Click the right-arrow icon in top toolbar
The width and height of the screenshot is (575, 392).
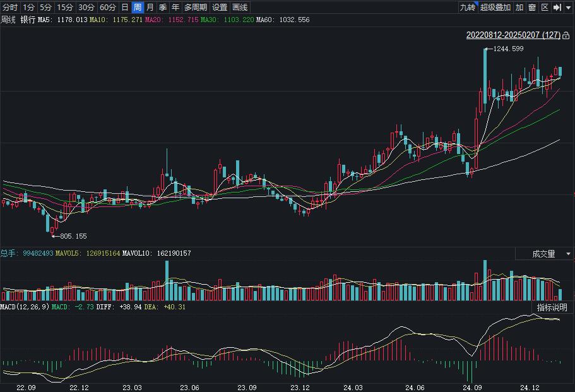tap(557, 8)
